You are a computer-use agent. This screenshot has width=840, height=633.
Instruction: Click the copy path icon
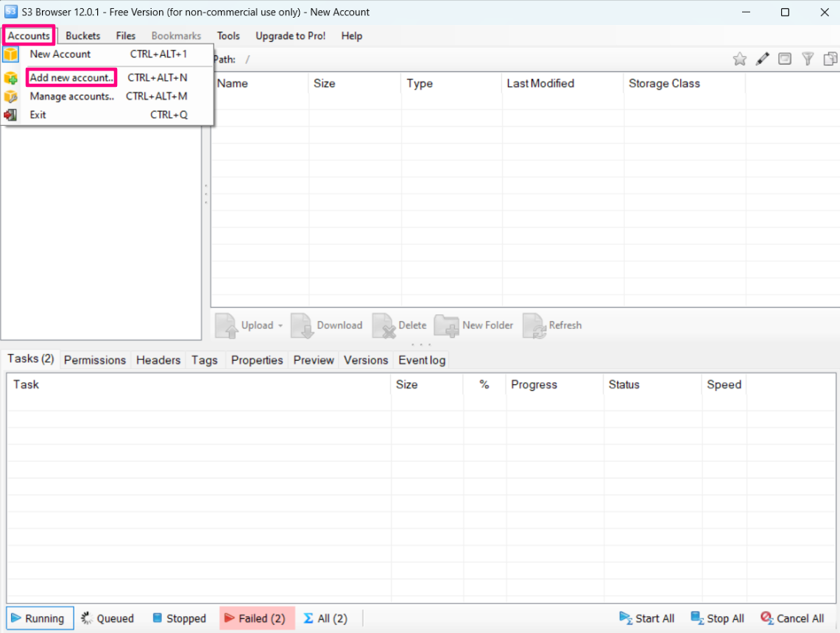pos(830,59)
